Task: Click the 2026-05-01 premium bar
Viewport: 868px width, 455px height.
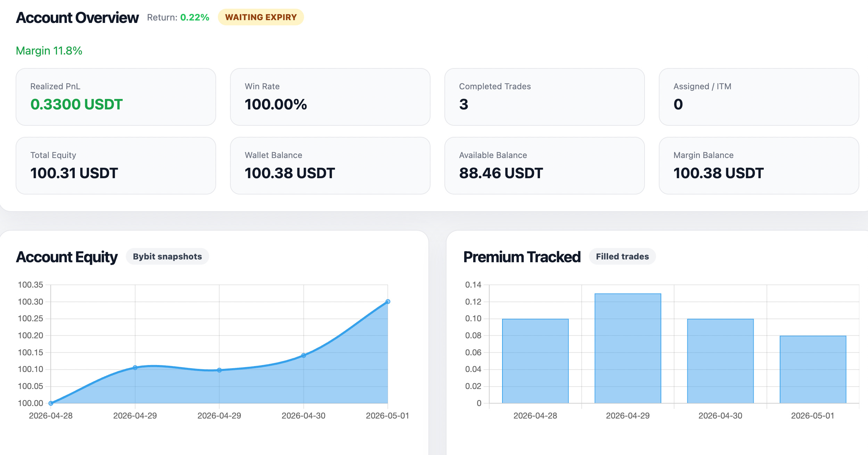Action: pyautogui.click(x=813, y=370)
